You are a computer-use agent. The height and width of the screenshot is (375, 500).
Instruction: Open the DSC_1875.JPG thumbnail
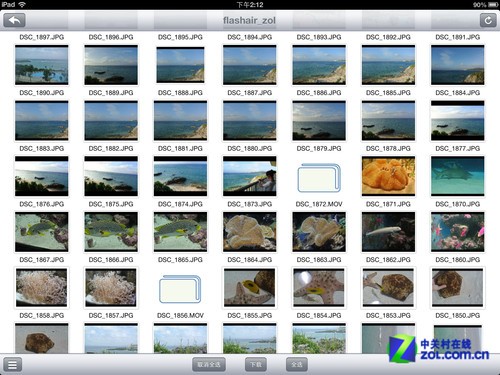click(111, 232)
